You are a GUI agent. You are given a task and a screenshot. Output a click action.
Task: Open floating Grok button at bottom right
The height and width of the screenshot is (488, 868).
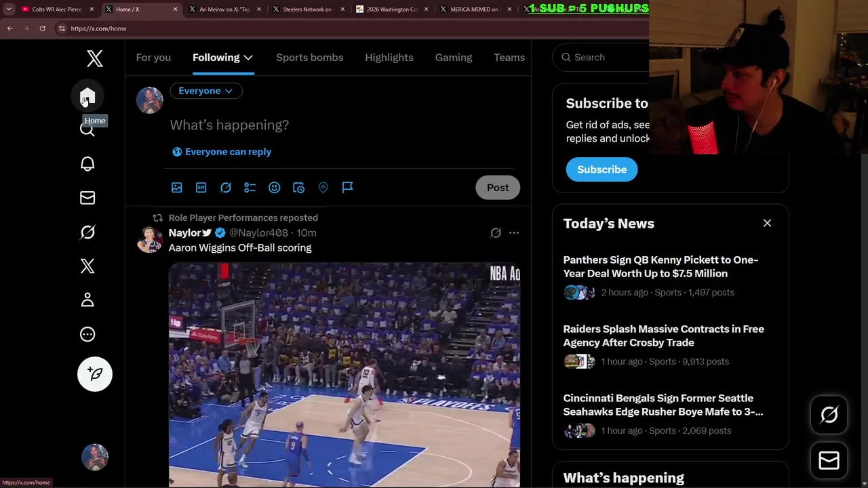[x=829, y=415]
